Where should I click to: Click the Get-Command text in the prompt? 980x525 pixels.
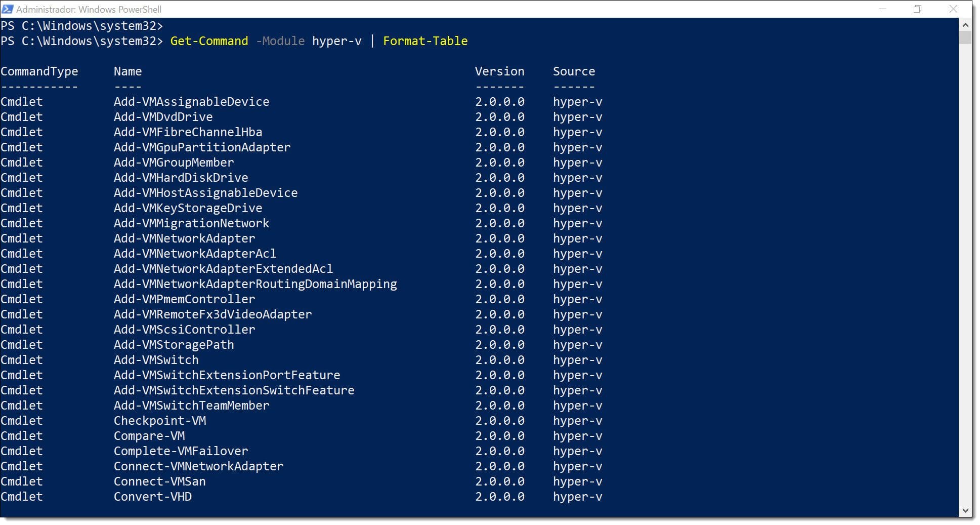(209, 41)
